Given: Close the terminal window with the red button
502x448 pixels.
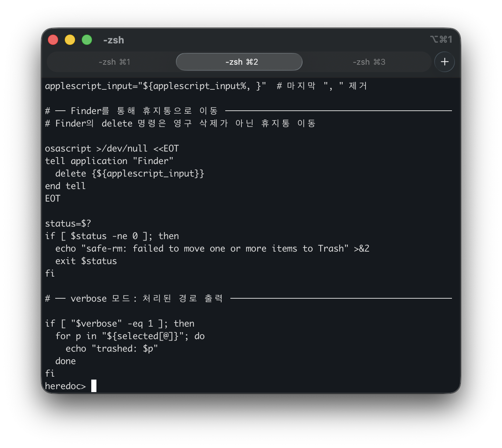Looking at the screenshot, I should click(x=53, y=40).
